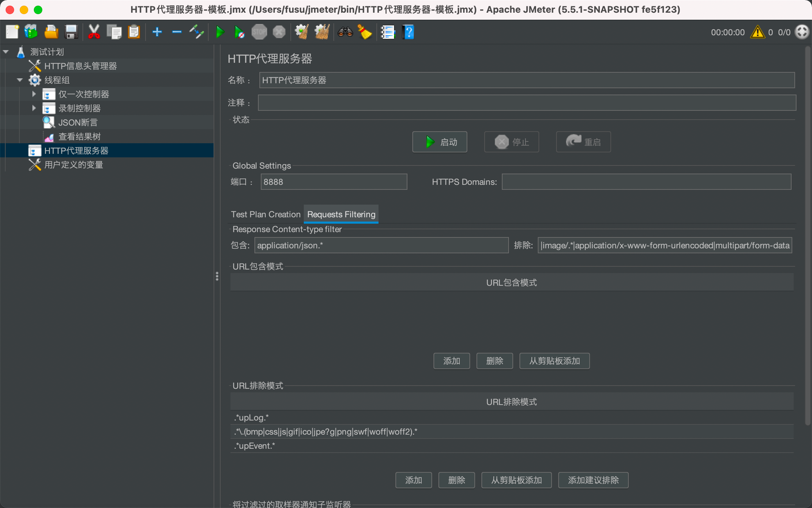Collapse the 线程组 tree node
Screen dimensions: 812x508
(20, 80)
